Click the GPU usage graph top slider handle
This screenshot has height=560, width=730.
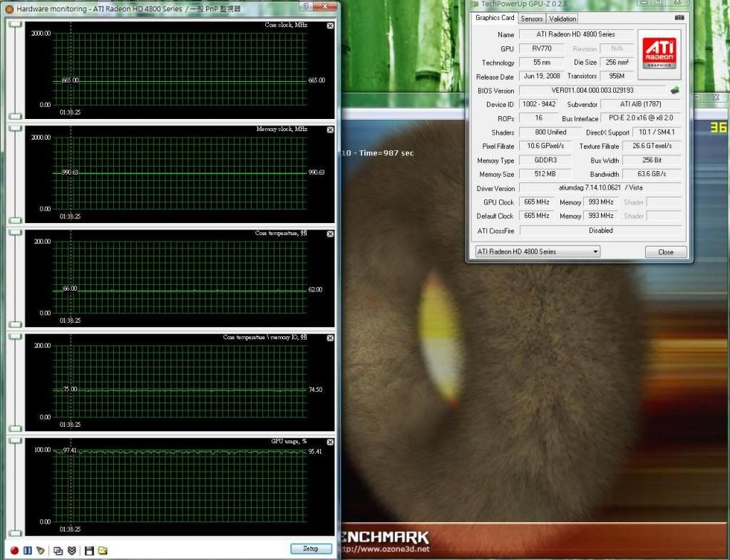coord(16,440)
